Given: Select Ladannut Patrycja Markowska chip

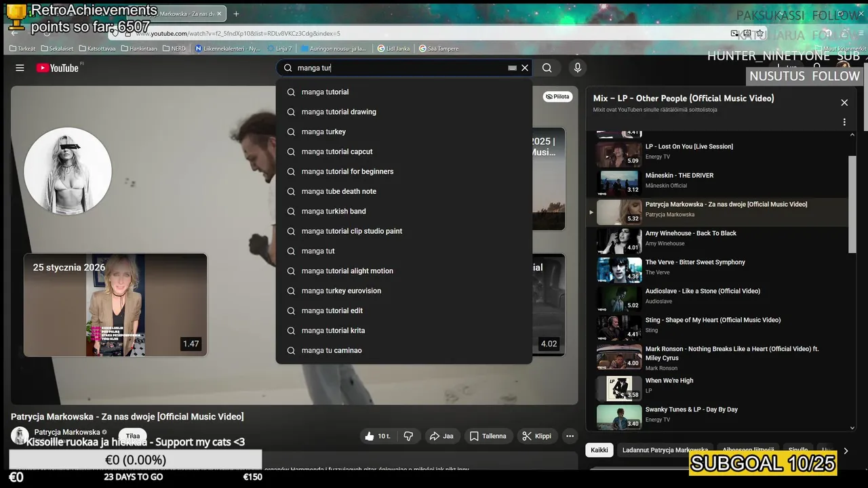Looking at the screenshot, I should point(665,450).
